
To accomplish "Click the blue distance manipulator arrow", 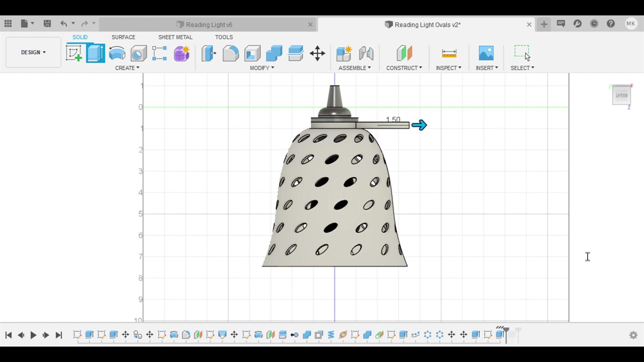I will 419,125.
